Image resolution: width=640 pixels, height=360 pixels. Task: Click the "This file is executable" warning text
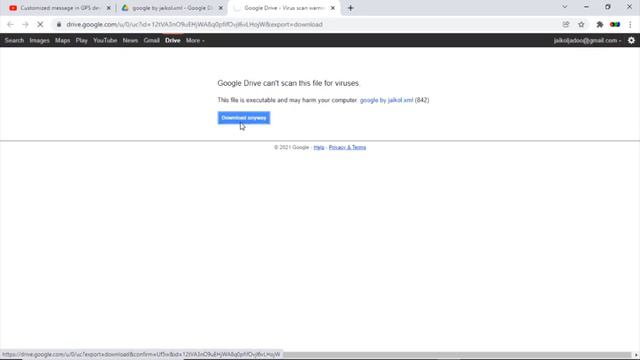287,100
